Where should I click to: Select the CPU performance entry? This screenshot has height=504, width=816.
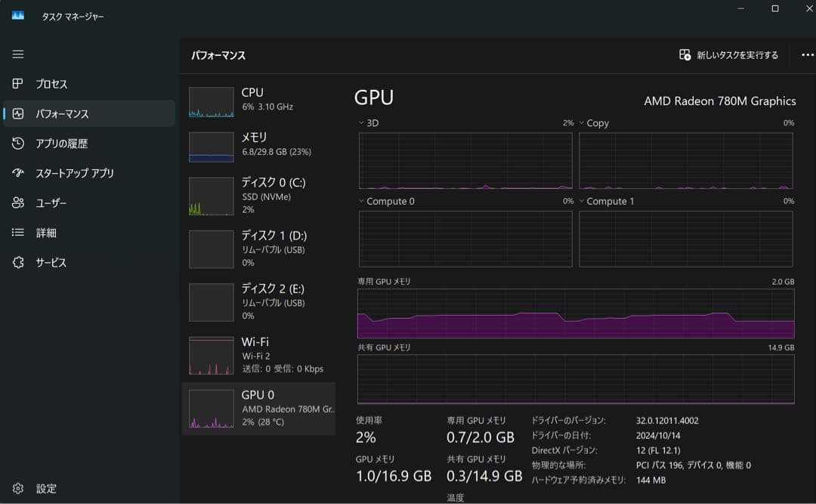[257, 98]
